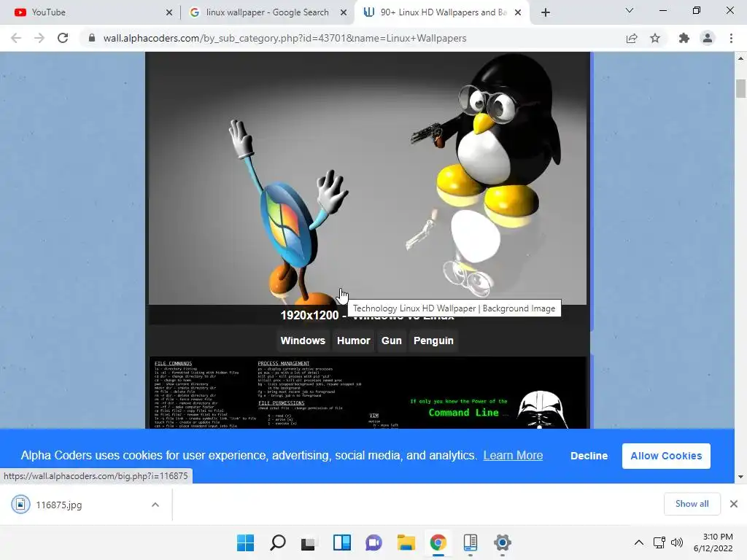Viewport: 747px width, 560px height.
Task: Open the tab search dropdown arrow
Action: (x=630, y=10)
